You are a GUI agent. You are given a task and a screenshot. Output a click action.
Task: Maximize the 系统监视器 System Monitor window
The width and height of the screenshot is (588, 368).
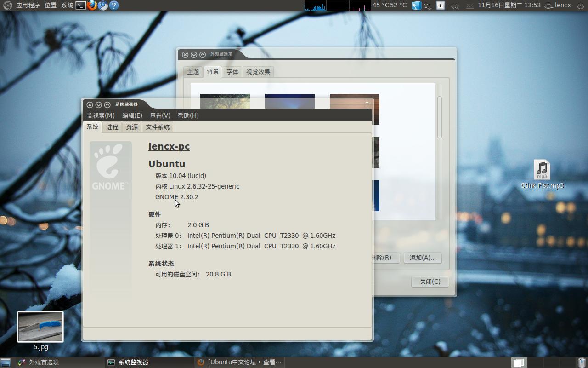coord(107,105)
